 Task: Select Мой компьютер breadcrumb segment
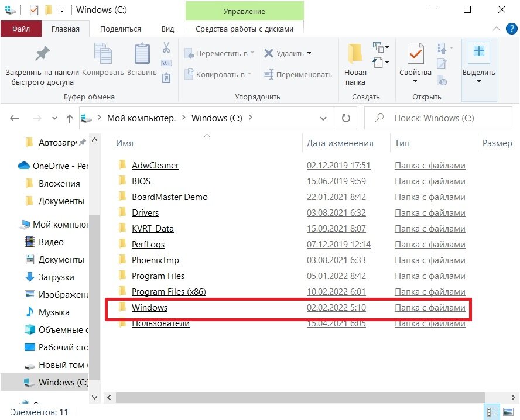pos(141,118)
